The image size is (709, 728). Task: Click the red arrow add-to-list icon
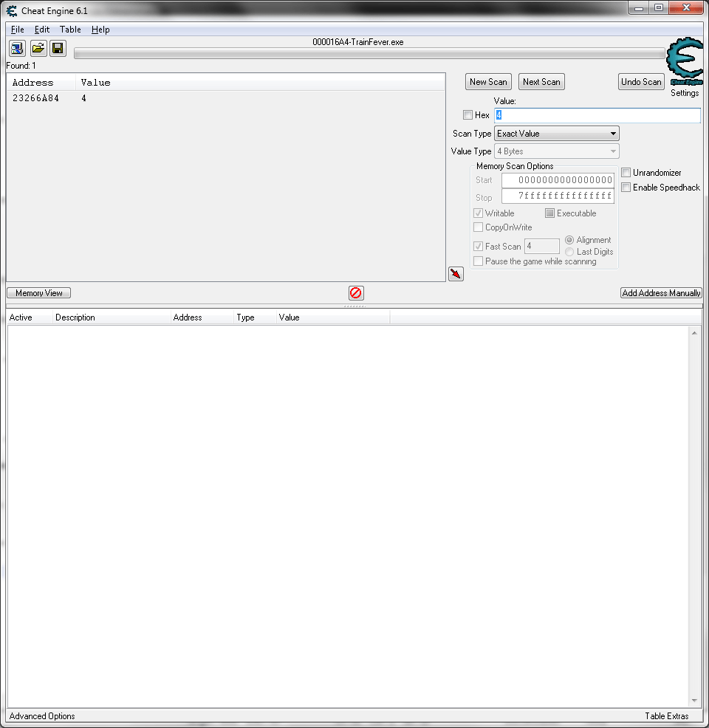456,274
